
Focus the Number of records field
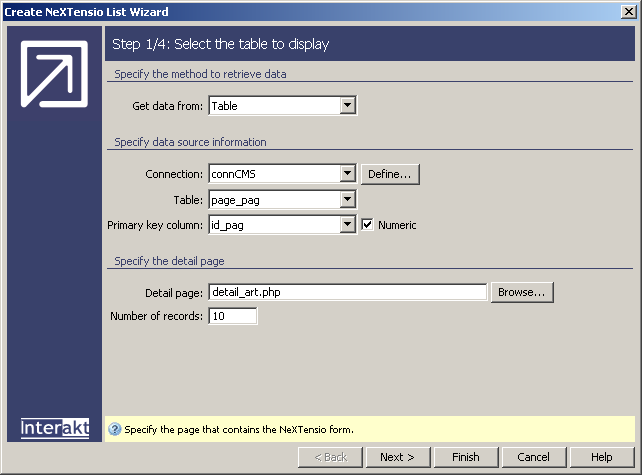click(x=232, y=317)
